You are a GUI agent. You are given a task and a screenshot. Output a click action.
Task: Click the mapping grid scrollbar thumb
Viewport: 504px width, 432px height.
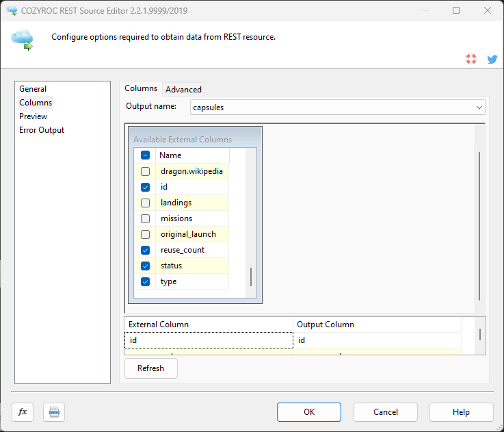tap(480, 335)
